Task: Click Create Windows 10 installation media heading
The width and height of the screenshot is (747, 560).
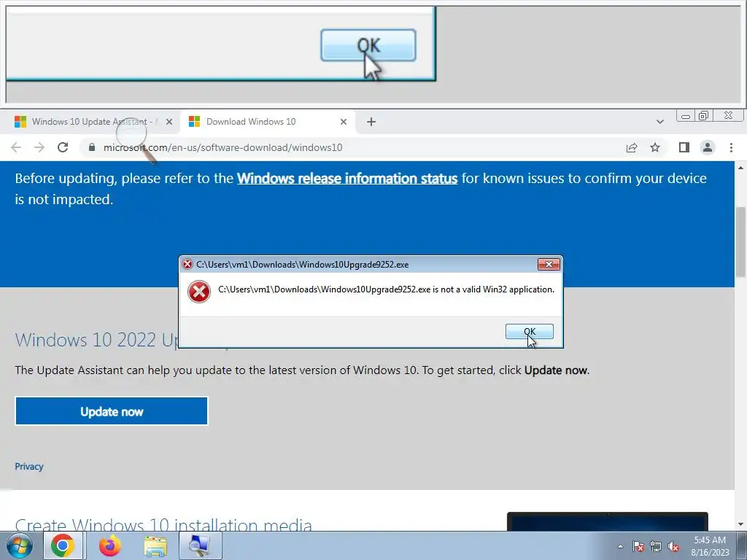Action: [x=163, y=524]
